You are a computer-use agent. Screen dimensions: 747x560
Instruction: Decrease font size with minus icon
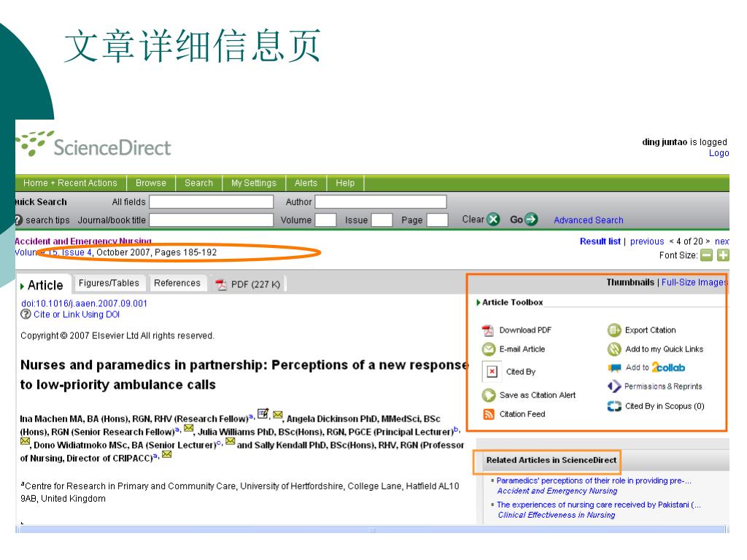706,255
